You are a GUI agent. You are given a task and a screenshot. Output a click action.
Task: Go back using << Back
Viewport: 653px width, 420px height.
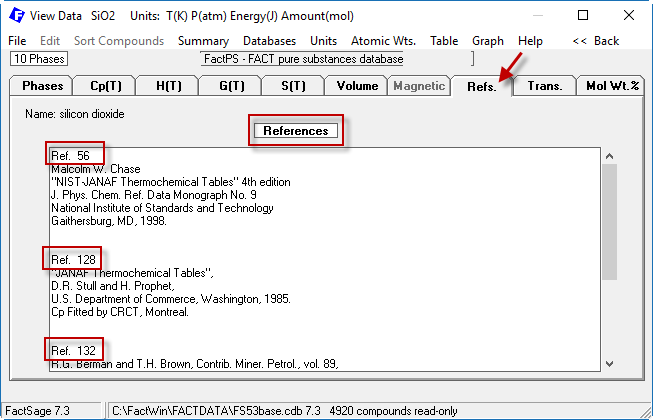coord(596,41)
